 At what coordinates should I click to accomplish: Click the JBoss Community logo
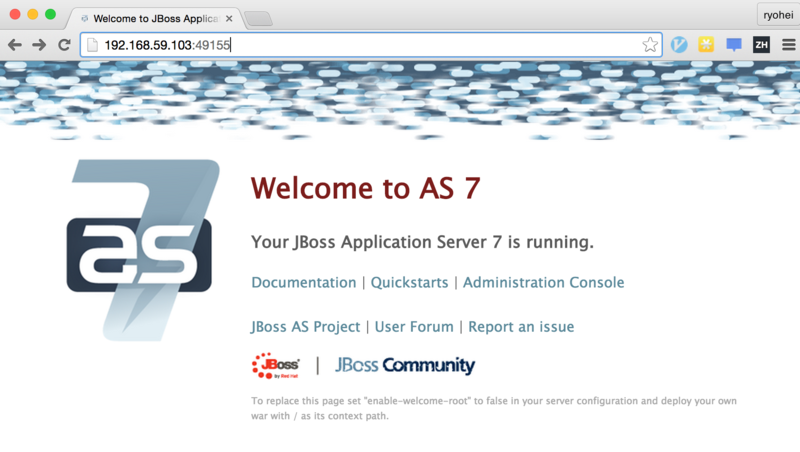tap(405, 365)
